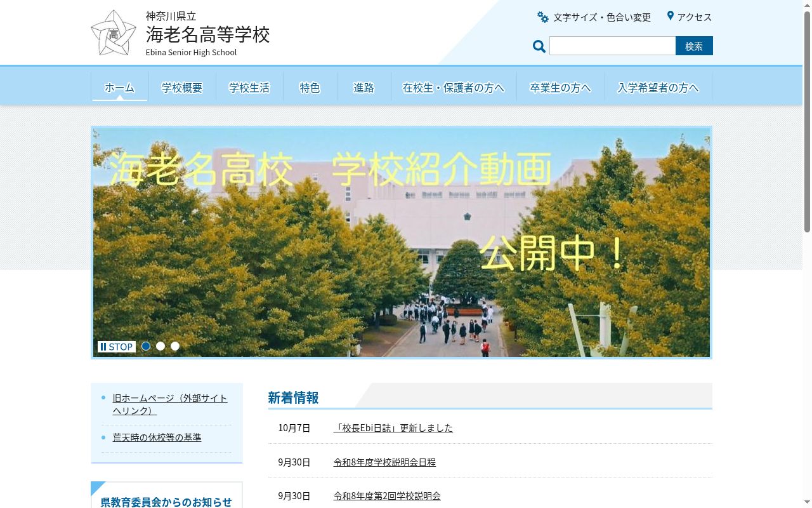This screenshot has width=812, height=508.
Task: Click the school introduction video banner
Action: tap(402, 242)
